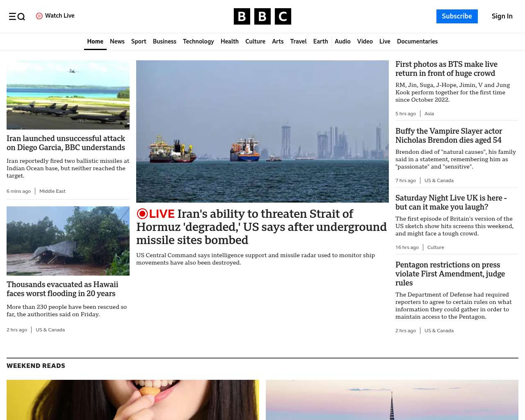Open the Nicholas Brendon obituary headline
This screenshot has width=525, height=420.
click(x=449, y=136)
